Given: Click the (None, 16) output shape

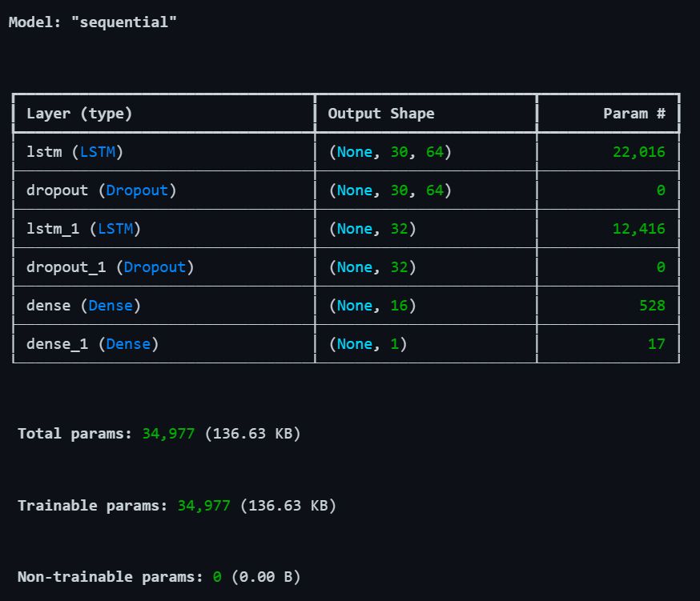Looking at the screenshot, I should click(372, 306).
